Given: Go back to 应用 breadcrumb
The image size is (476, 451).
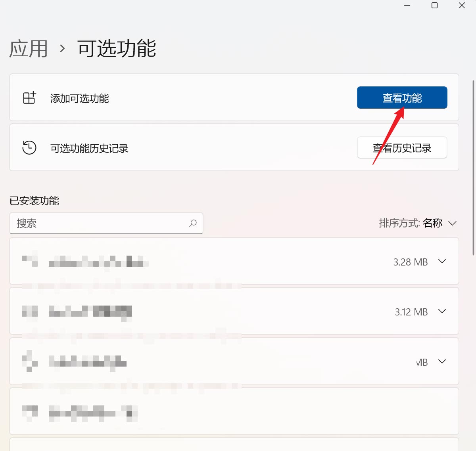Looking at the screenshot, I should tap(28, 49).
